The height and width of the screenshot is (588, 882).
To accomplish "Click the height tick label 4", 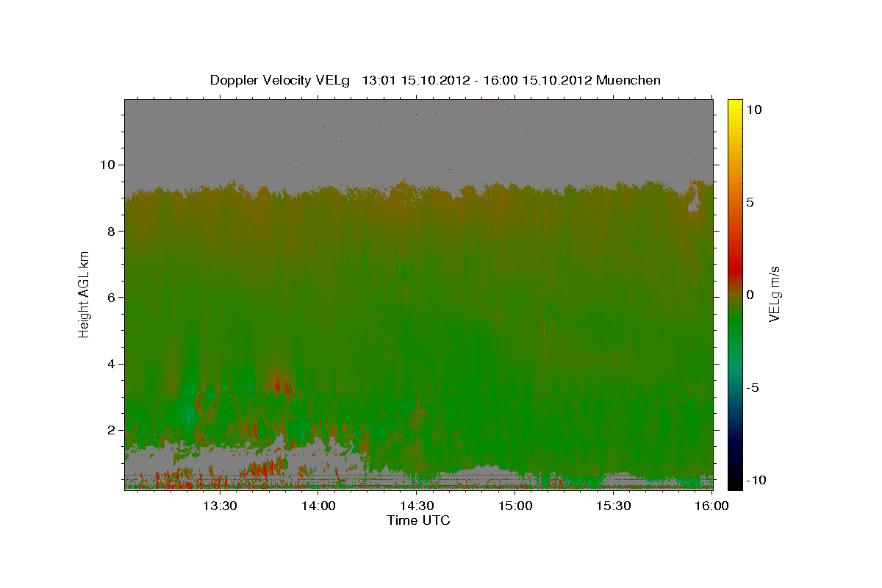I will (112, 364).
